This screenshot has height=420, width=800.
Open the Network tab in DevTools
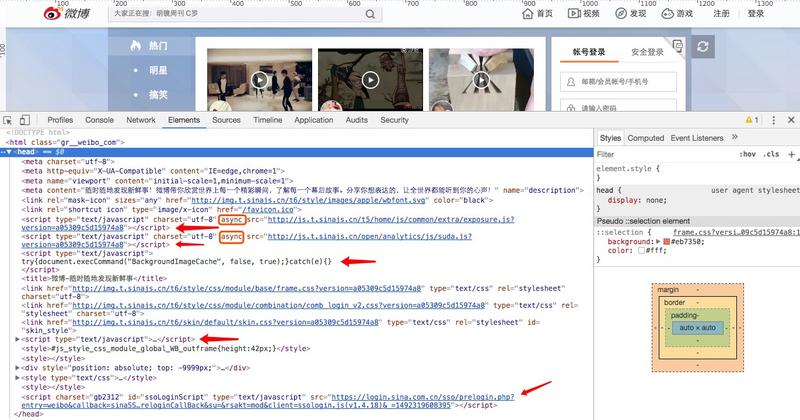(141, 120)
